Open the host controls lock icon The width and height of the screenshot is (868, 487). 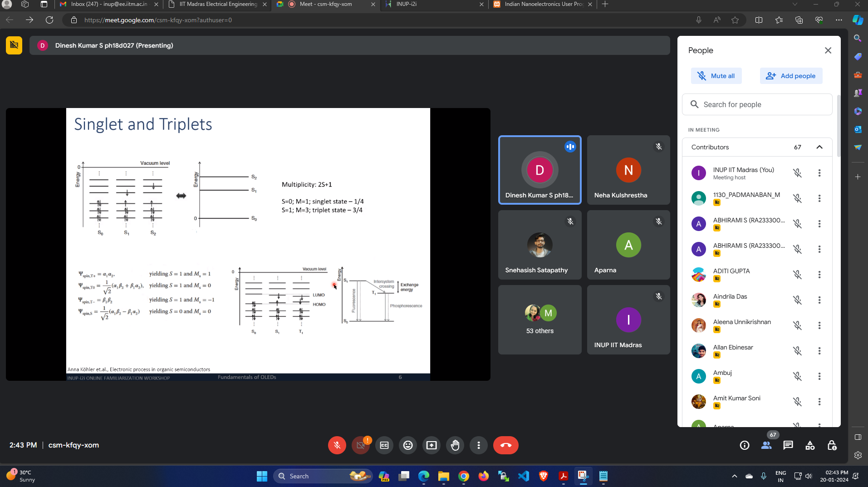tap(831, 445)
